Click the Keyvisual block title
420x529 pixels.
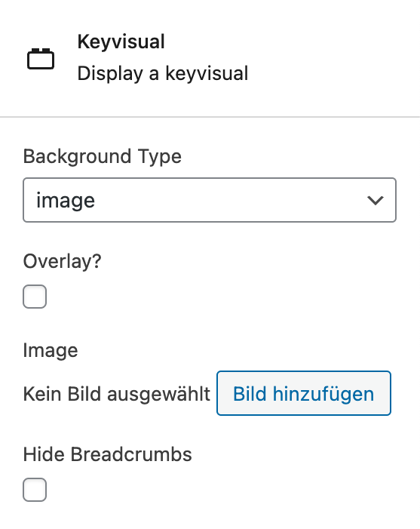[121, 42]
